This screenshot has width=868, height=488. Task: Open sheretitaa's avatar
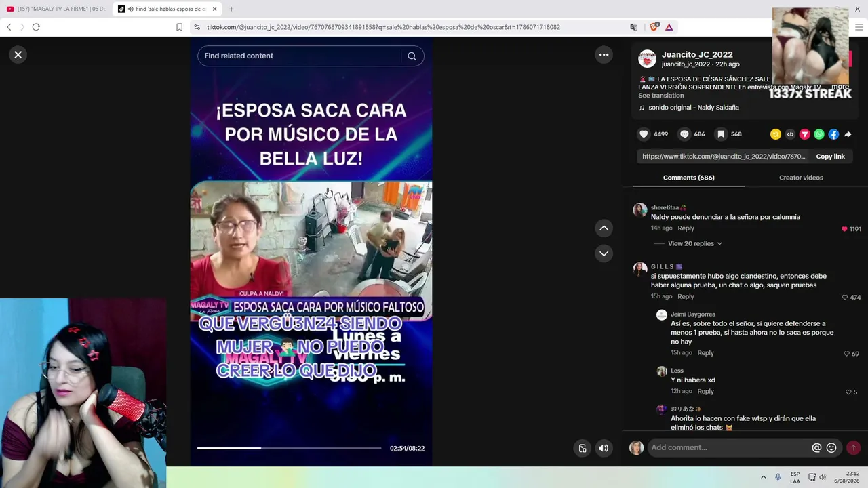coord(639,210)
